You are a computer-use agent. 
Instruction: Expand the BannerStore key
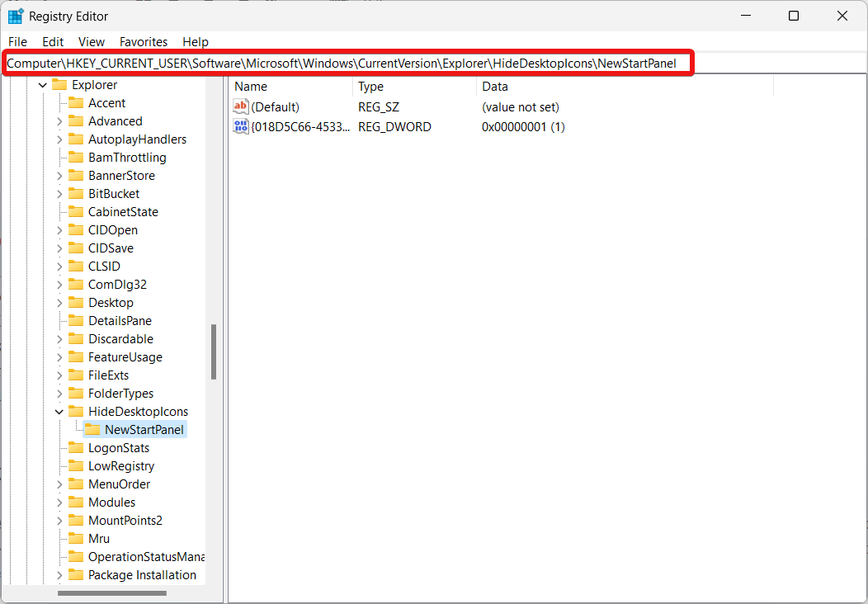59,176
